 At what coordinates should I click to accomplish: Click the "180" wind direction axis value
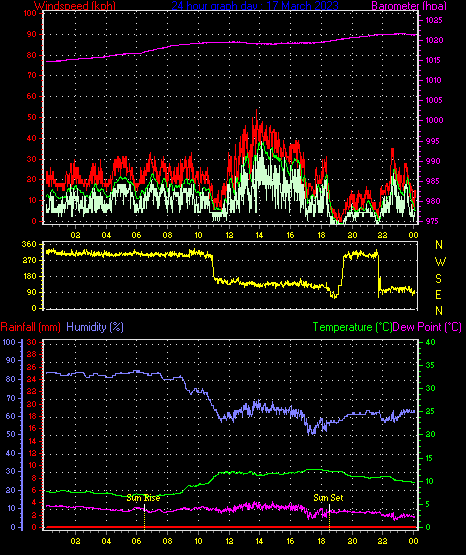29,276
